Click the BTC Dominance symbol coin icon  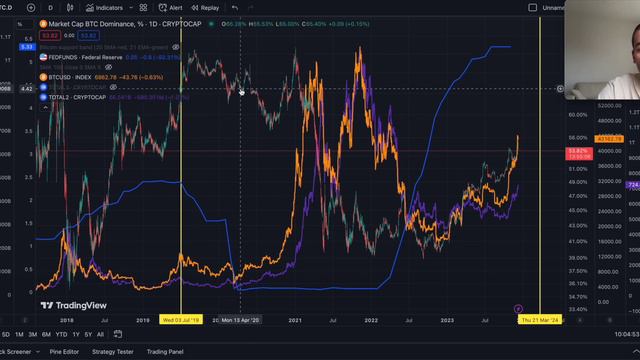[x=43, y=24]
